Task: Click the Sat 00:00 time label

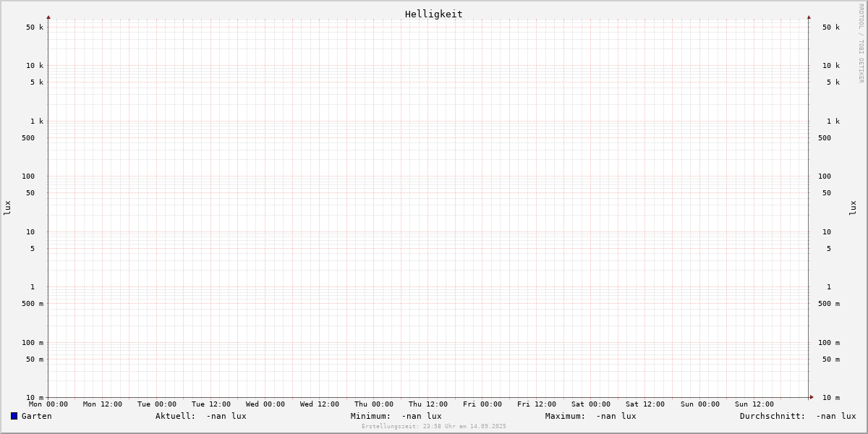Action: tap(591, 404)
